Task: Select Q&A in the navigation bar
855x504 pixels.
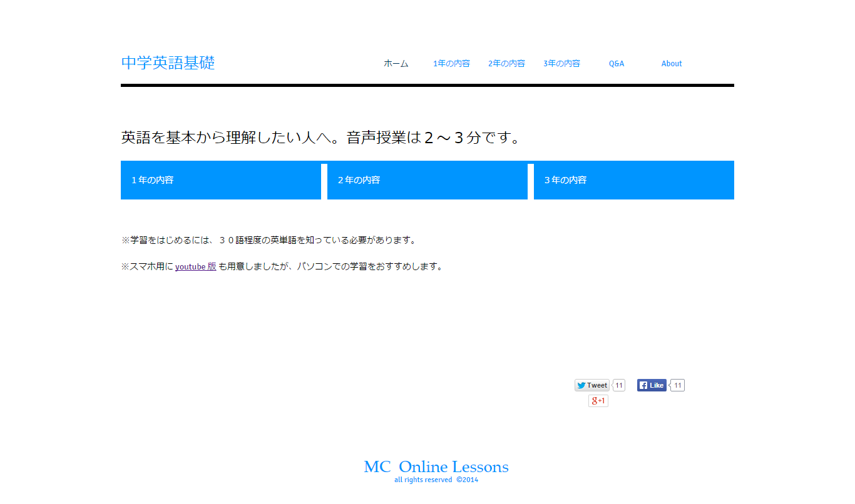Action: pos(616,63)
